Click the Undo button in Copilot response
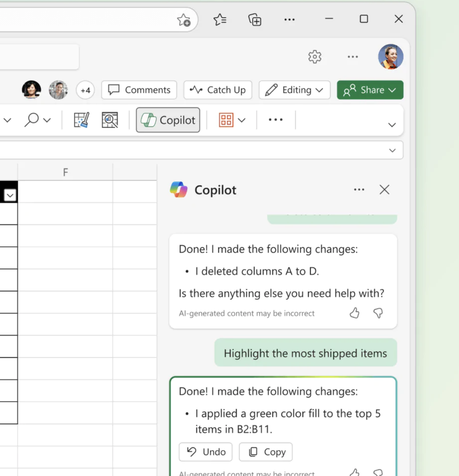Screen dimensions: 459x476 coord(206,452)
